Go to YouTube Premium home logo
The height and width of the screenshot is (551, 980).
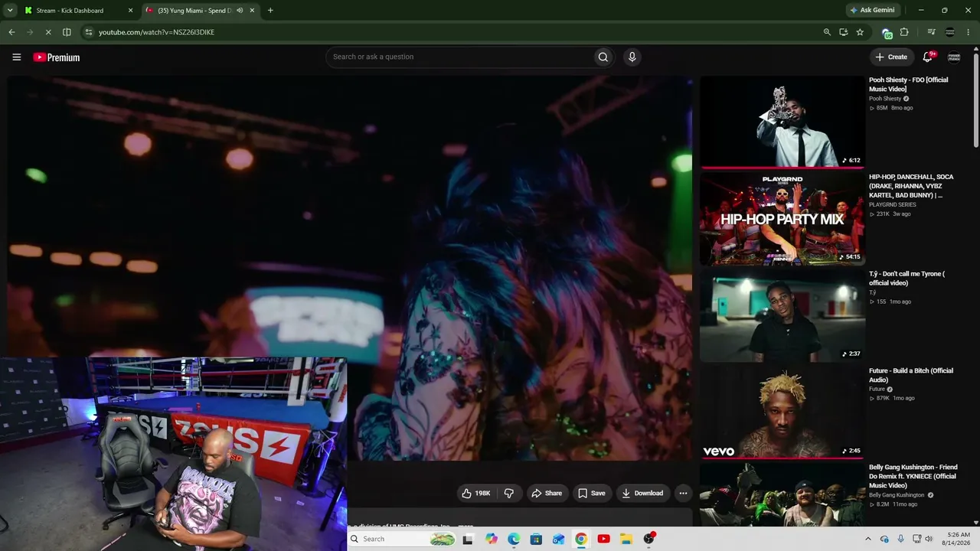click(x=57, y=57)
